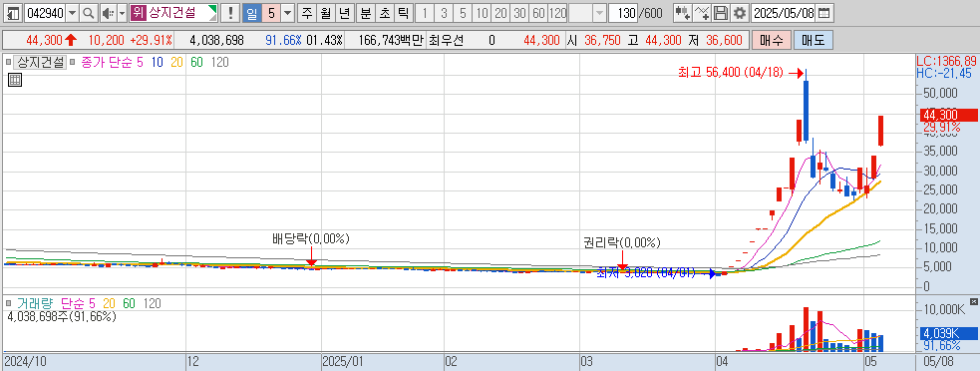The height and width of the screenshot is (371, 980).
Task: Click the 거래량 volume indicator label
Action: click(34, 303)
